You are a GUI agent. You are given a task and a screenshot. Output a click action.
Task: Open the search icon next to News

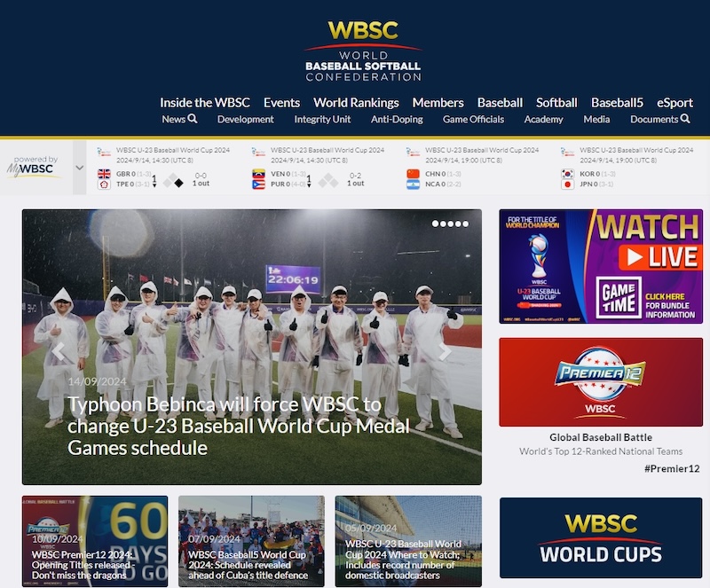[193, 119]
